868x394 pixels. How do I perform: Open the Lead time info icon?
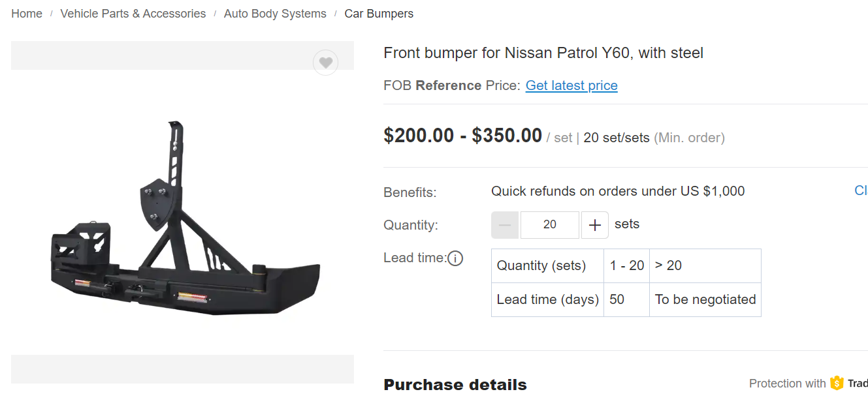tap(455, 258)
